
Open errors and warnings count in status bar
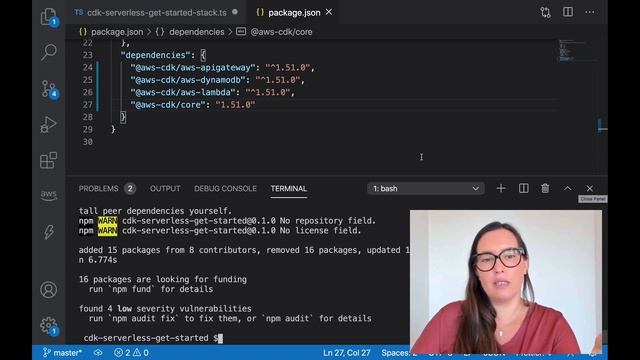click(131, 353)
